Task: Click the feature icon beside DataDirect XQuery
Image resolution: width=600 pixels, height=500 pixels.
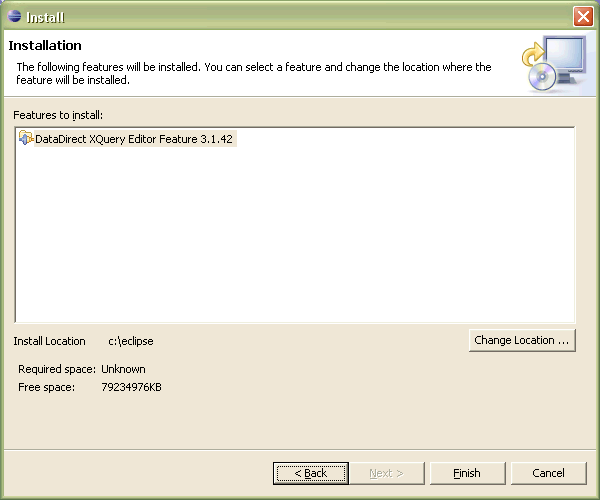Action: click(x=26, y=138)
